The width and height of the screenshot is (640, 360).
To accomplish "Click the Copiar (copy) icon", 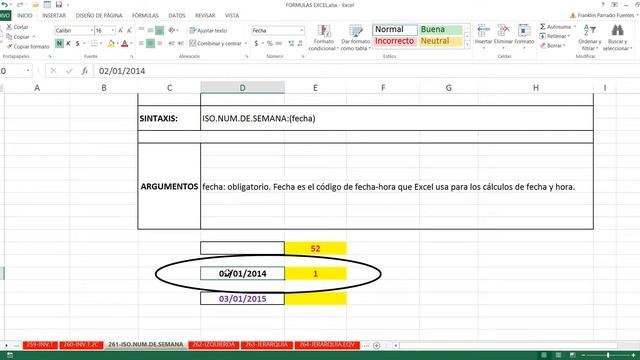I will (9, 37).
